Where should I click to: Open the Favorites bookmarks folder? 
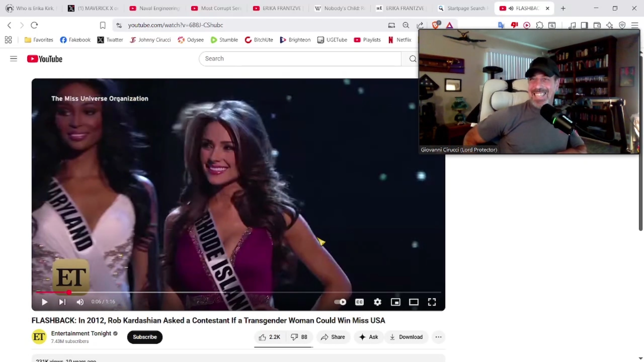39,40
